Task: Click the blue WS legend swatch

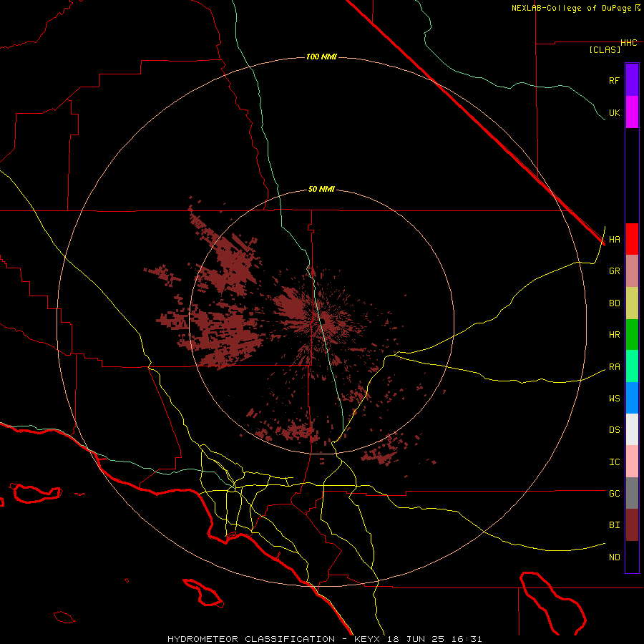Action: click(x=632, y=398)
